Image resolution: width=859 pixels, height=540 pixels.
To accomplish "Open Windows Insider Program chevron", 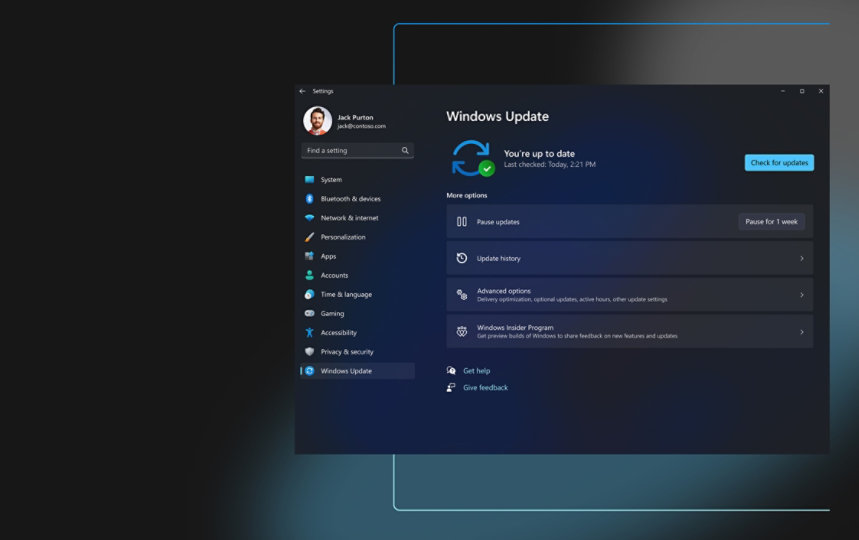I will click(801, 332).
